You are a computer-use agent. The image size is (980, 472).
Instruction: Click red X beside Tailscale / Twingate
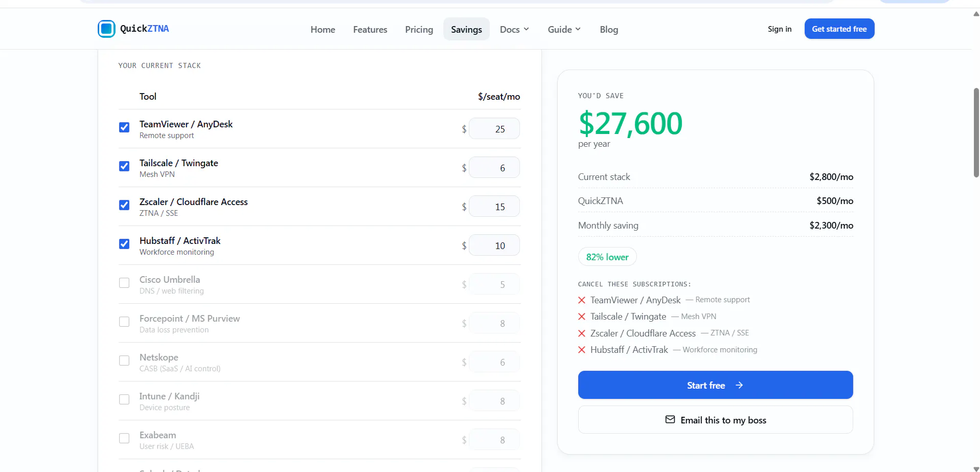pyautogui.click(x=582, y=317)
